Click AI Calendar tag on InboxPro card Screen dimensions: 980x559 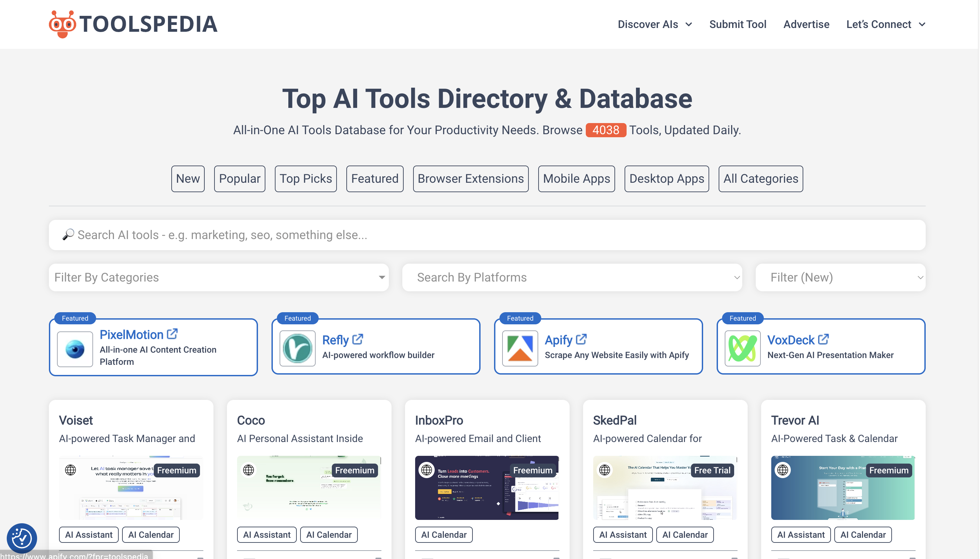[443, 534]
